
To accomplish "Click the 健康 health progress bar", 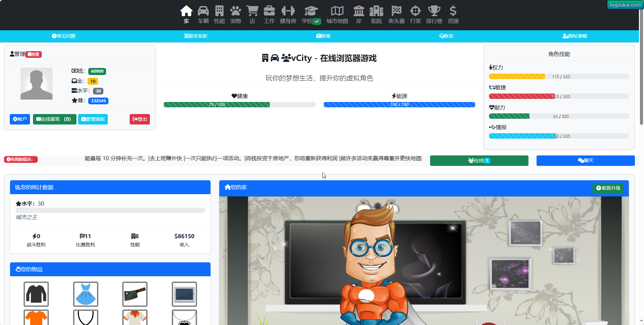I will point(239,105).
